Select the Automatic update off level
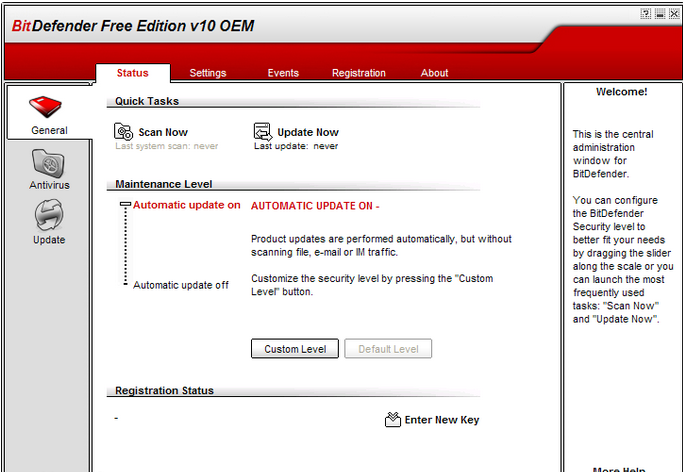 [181, 285]
